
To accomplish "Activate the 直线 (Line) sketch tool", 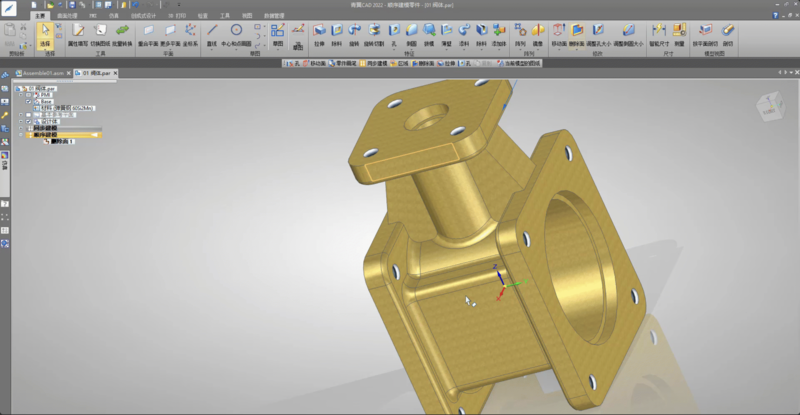I will (211, 34).
